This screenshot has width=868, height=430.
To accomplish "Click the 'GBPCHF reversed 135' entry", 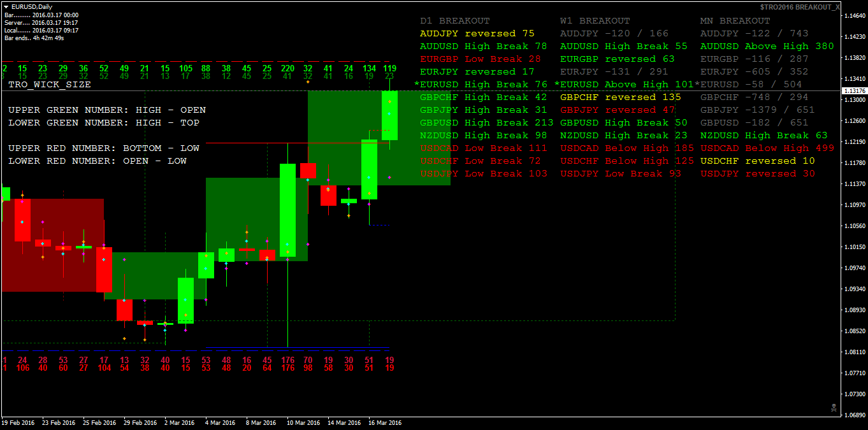I will coord(621,97).
